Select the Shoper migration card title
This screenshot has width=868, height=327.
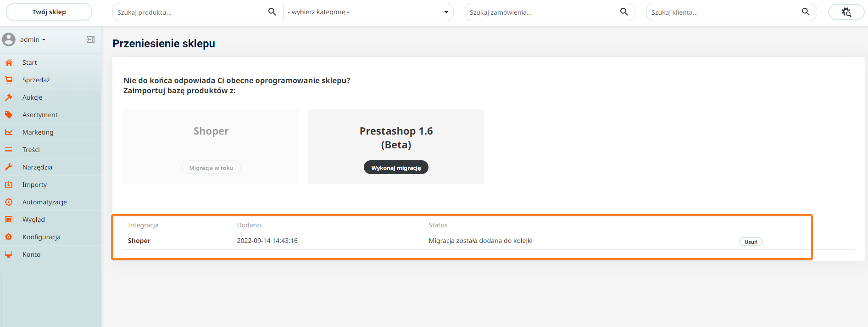211,131
